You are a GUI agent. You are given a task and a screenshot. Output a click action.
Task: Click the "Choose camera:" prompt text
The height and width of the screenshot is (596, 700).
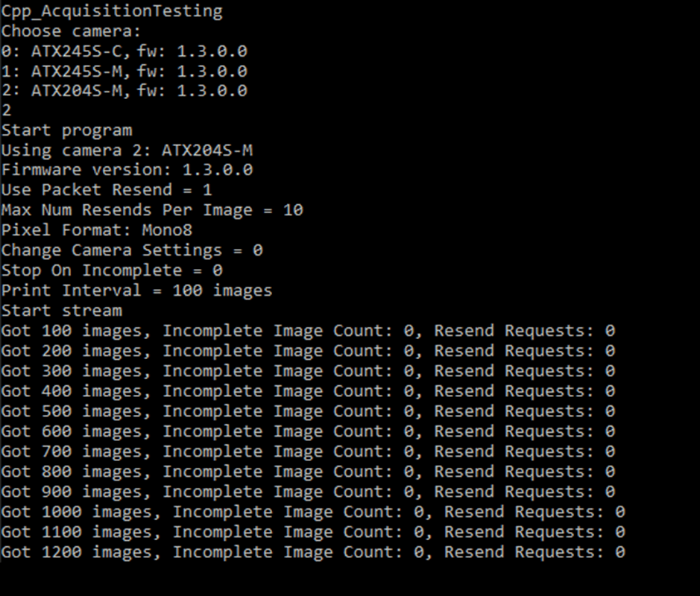click(x=71, y=31)
